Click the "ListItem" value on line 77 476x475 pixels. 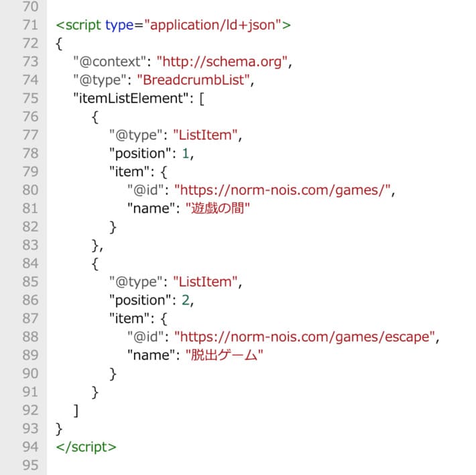pos(204,136)
